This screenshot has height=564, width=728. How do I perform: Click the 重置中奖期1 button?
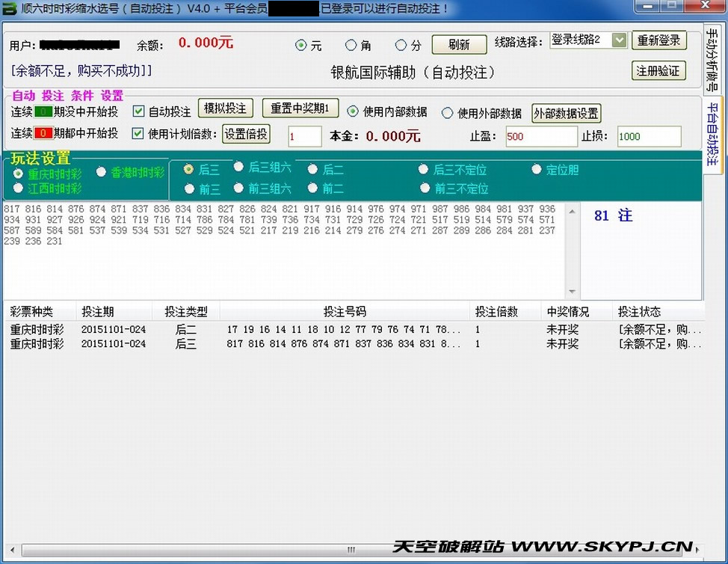pyautogui.click(x=300, y=108)
